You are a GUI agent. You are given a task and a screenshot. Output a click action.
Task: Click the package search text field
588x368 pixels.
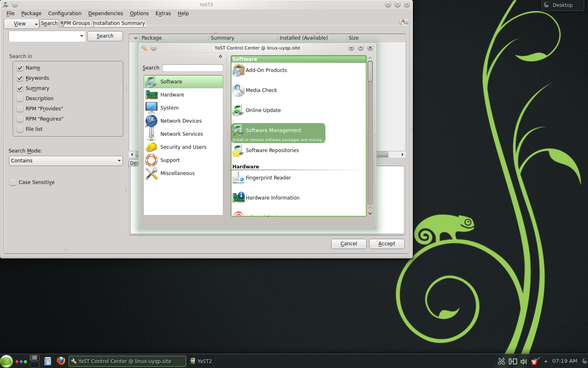[x=44, y=36]
